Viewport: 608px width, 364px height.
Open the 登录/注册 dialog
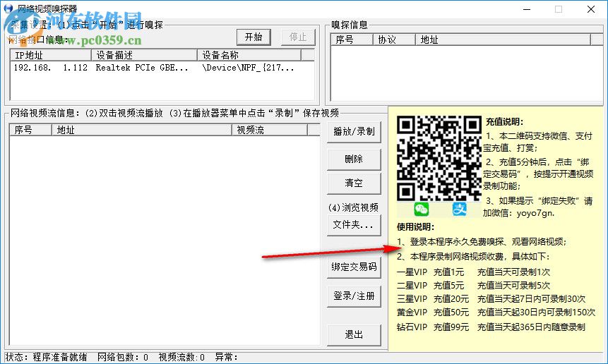354,296
